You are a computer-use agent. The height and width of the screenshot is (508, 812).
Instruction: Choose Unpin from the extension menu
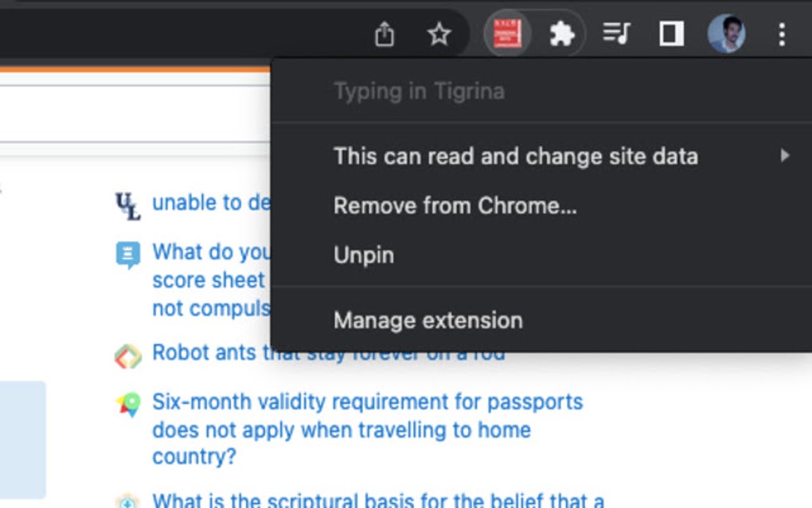pos(362,255)
